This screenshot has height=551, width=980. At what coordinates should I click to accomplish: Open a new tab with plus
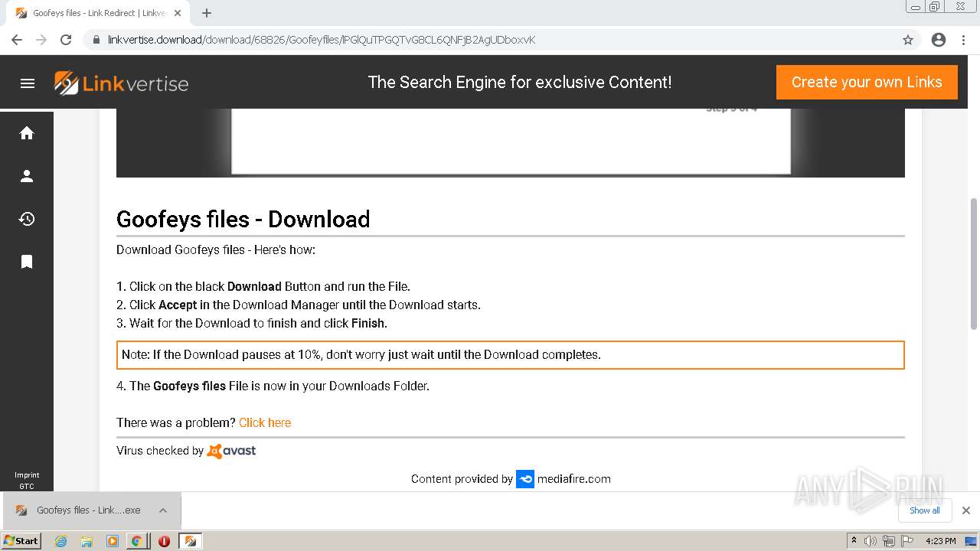pos(207,13)
